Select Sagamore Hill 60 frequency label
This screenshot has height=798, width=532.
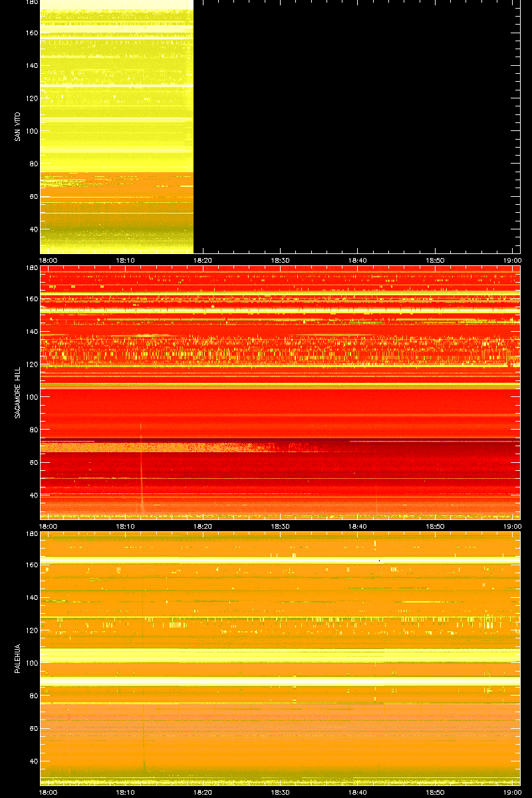pos(33,462)
